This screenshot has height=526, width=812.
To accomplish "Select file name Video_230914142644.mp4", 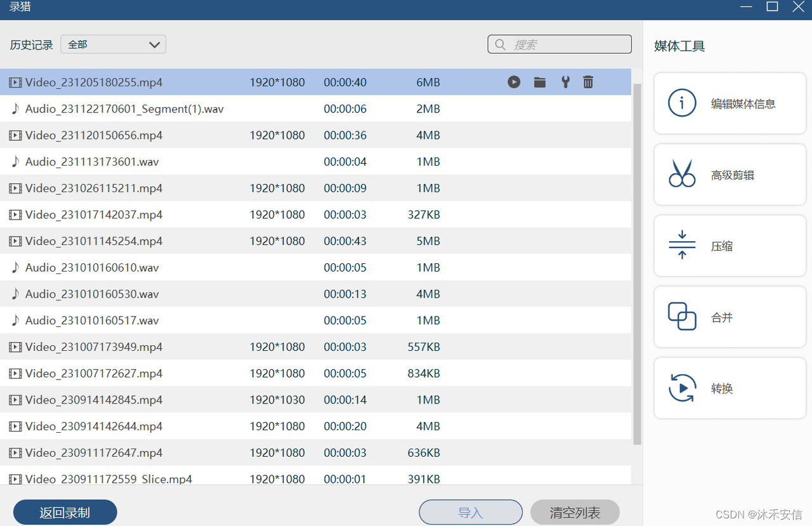I will [x=94, y=426].
